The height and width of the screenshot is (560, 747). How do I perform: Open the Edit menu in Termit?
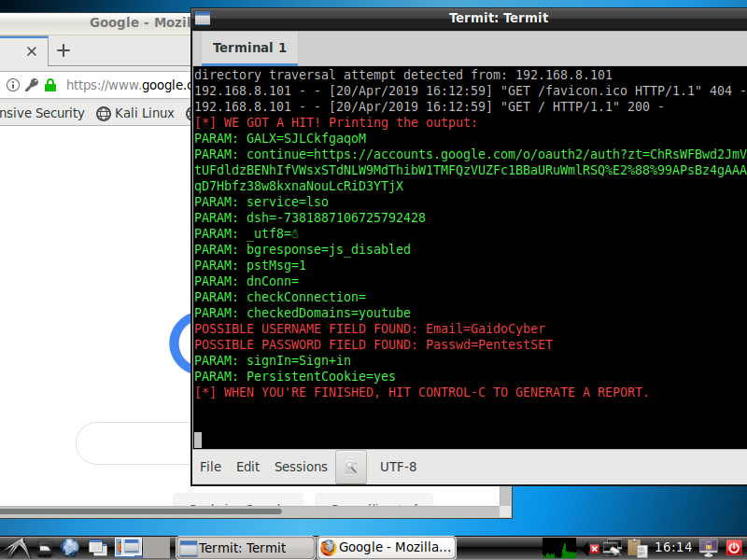click(x=248, y=467)
